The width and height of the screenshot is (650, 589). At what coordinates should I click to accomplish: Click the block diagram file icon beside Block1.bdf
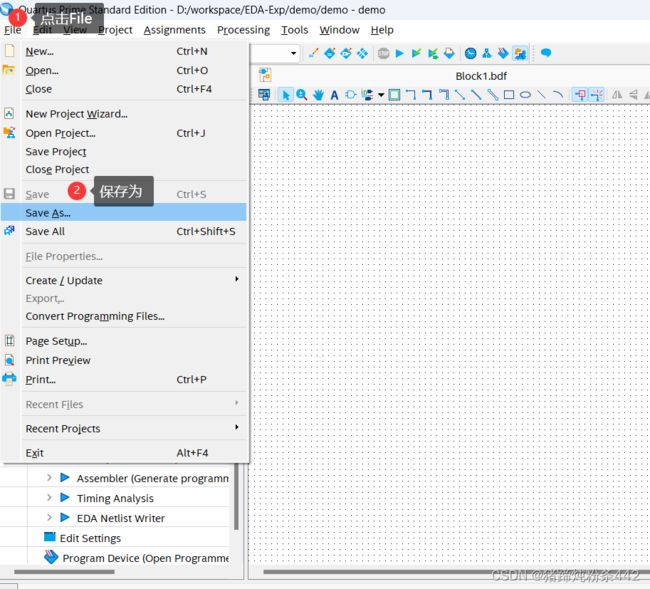(x=265, y=75)
